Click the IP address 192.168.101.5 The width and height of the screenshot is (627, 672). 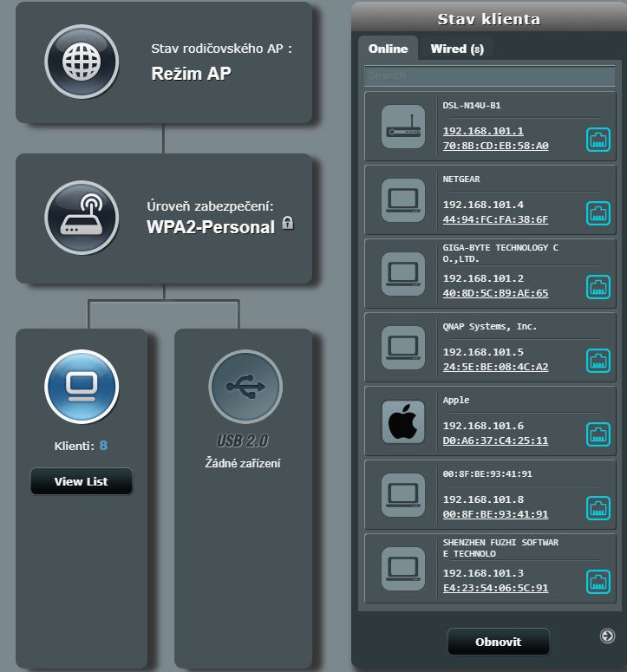[483, 352]
